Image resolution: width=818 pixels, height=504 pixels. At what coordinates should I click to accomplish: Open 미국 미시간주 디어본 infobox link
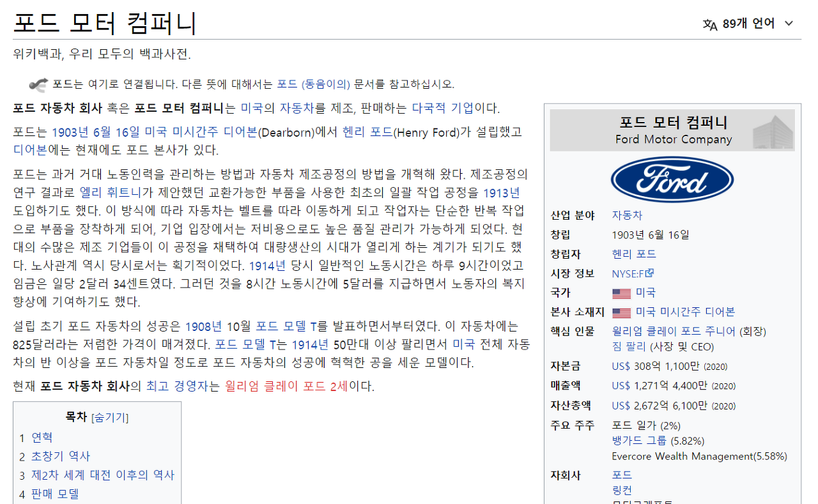[685, 312]
